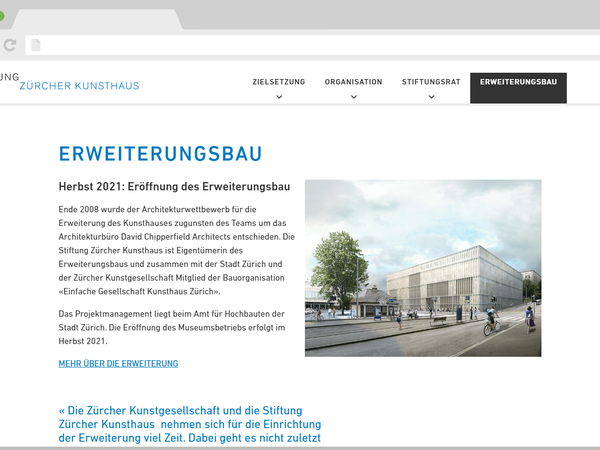Expand the chevron under Stiftungsrat

click(x=431, y=97)
